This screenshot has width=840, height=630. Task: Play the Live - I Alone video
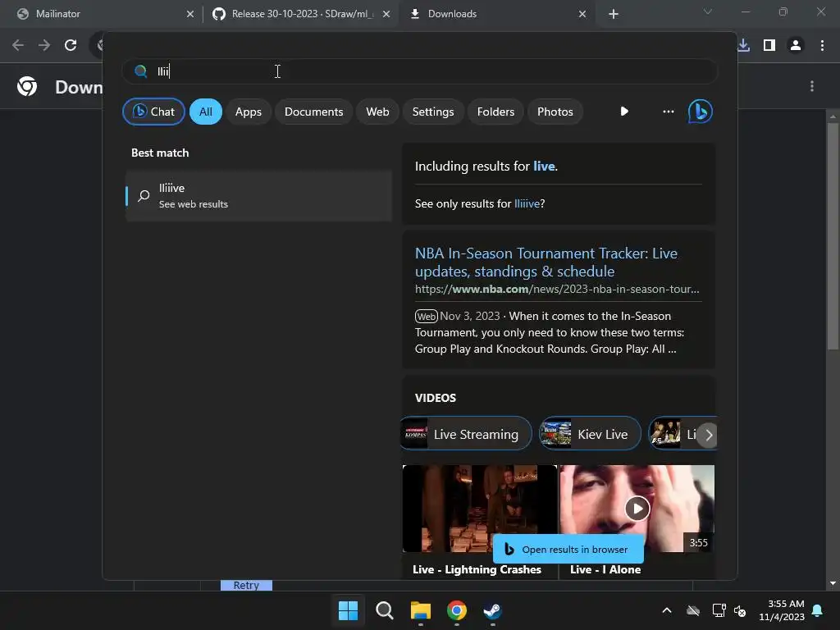click(x=637, y=508)
